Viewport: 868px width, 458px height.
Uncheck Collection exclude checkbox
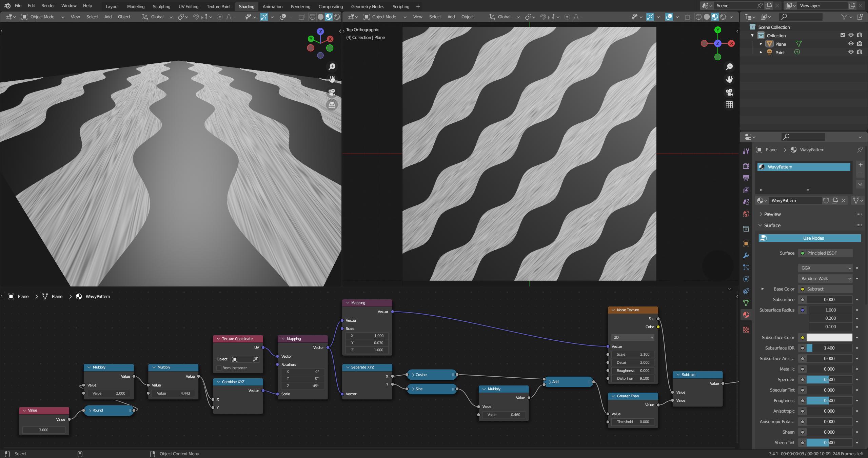point(843,35)
